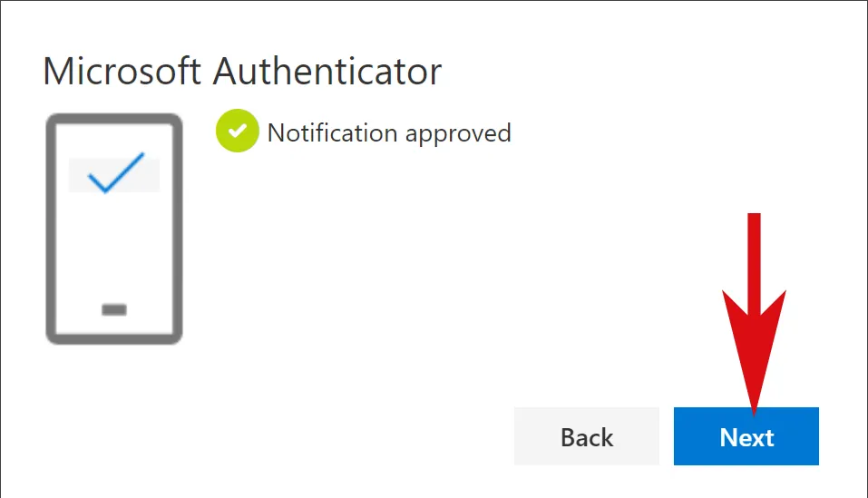Click the phone illustration

coord(114,229)
